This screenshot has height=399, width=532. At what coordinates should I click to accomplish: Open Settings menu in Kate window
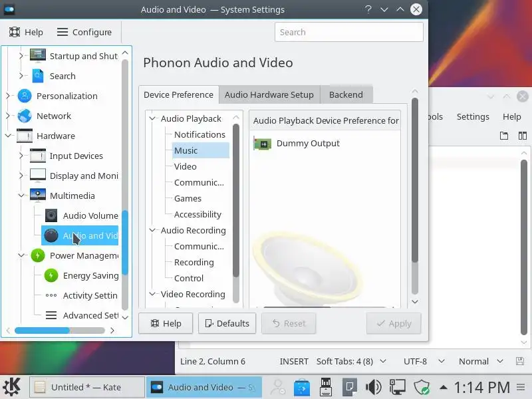click(x=473, y=116)
